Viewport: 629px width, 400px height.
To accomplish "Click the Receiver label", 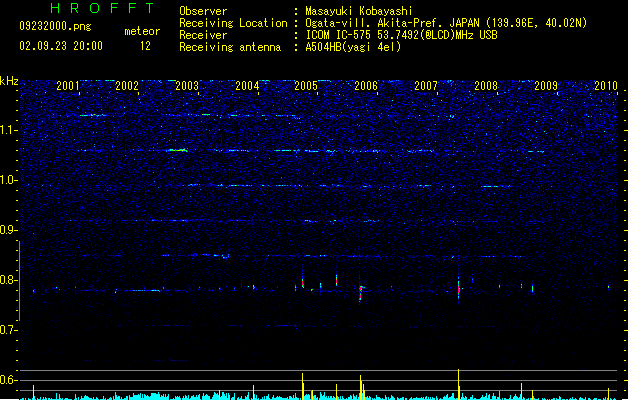I will (203, 35).
